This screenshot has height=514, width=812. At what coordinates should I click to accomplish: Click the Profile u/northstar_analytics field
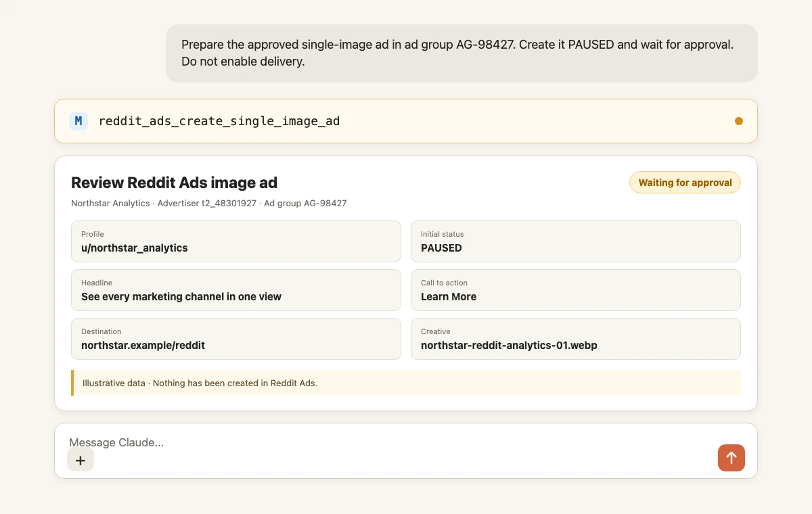[236, 241]
